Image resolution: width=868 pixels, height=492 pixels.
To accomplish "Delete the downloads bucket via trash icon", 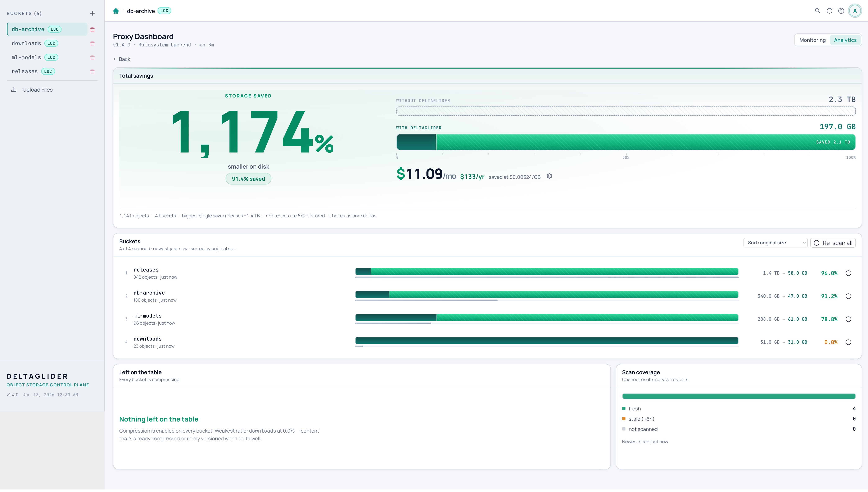I will [x=93, y=44].
